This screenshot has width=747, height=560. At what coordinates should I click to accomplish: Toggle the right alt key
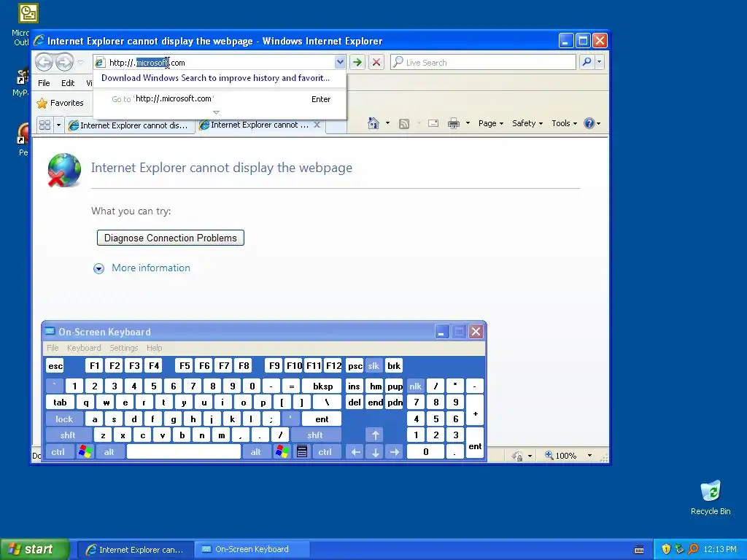pyautogui.click(x=256, y=451)
